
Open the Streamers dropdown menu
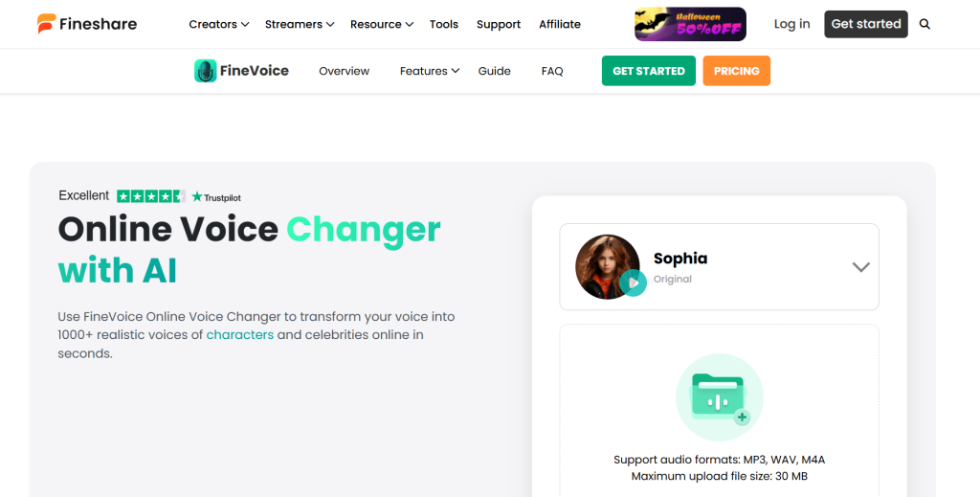[x=300, y=24]
